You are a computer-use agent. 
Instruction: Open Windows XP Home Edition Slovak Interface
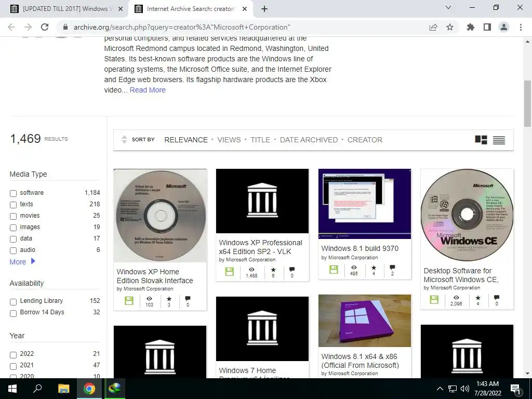point(155,276)
